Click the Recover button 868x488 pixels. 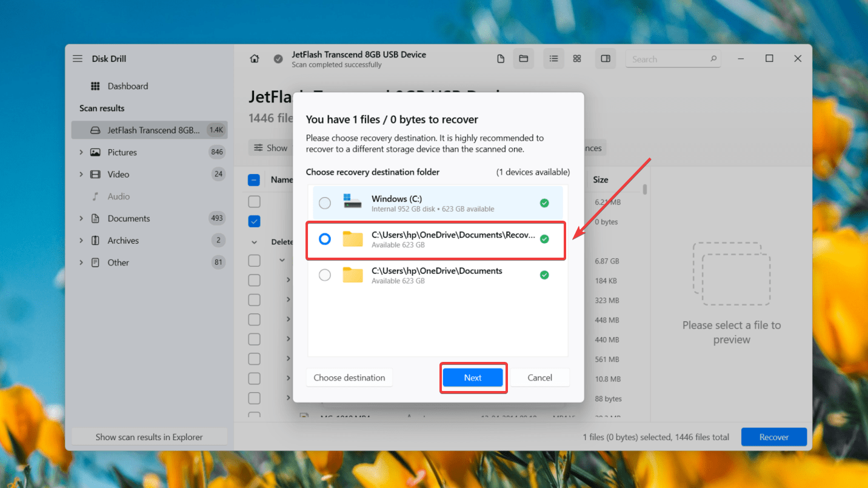coord(774,437)
